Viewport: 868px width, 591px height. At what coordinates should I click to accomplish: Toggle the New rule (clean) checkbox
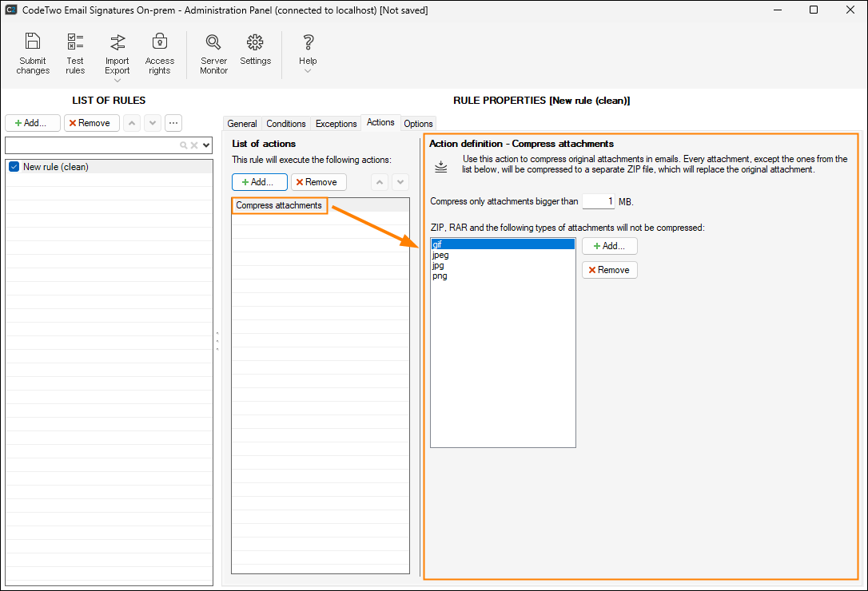click(x=14, y=167)
